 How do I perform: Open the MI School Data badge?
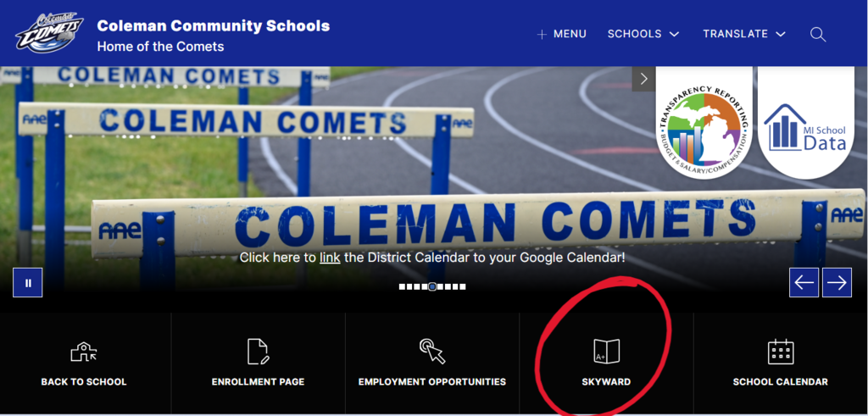click(805, 123)
